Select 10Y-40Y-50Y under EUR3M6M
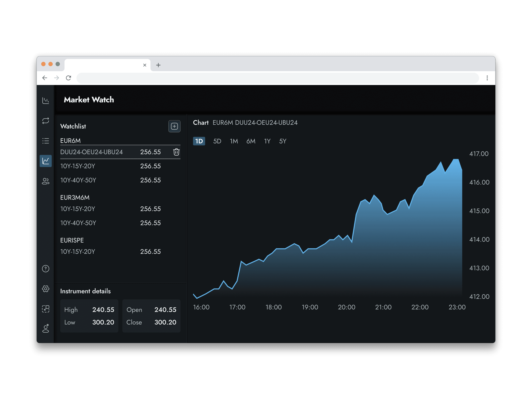Image resolution: width=532 pixels, height=399 pixels. click(x=120, y=223)
